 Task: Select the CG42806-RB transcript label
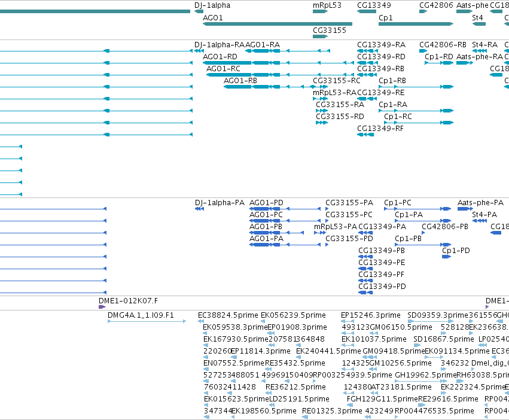click(x=443, y=44)
